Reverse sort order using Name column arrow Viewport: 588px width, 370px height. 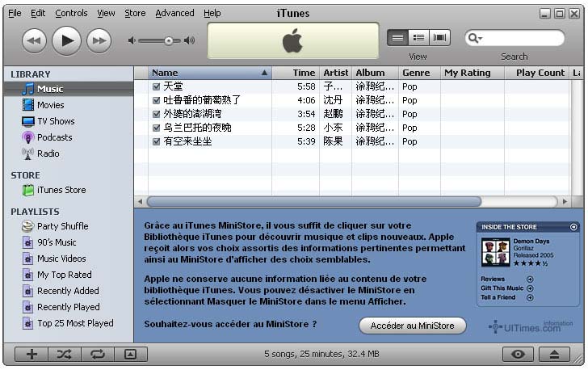[x=264, y=73]
